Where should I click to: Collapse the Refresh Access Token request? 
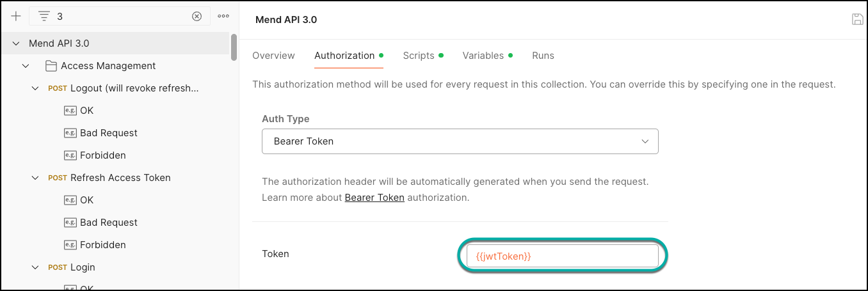coord(36,178)
